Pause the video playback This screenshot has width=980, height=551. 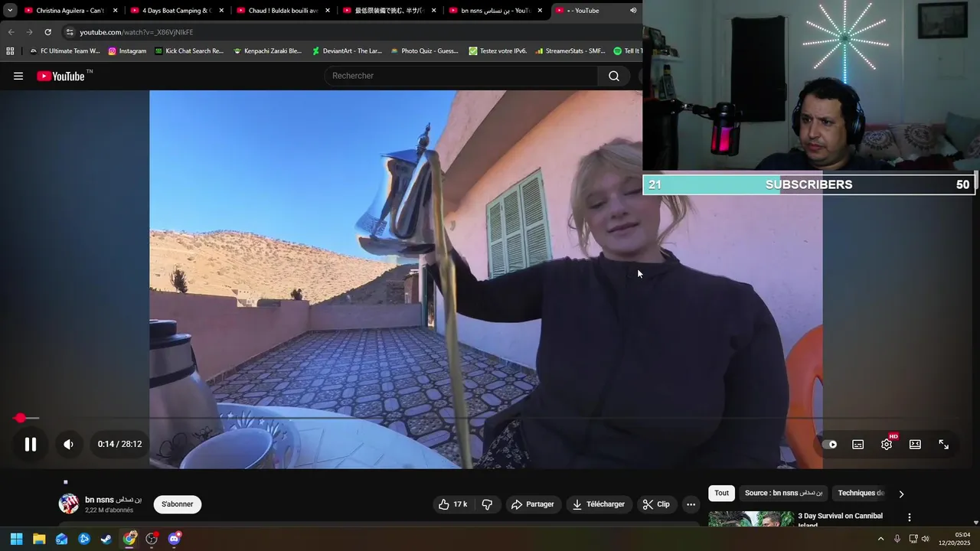coord(31,444)
